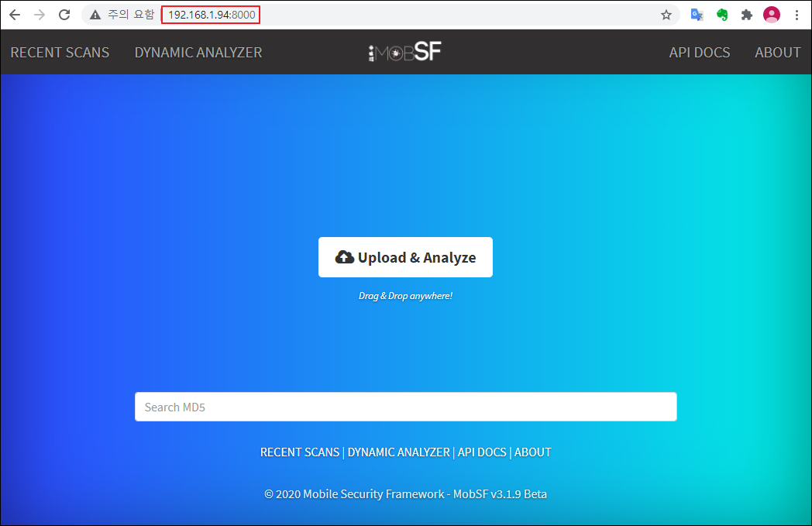Follow the footer API DOCS link

pyautogui.click(x=482, y=452)
